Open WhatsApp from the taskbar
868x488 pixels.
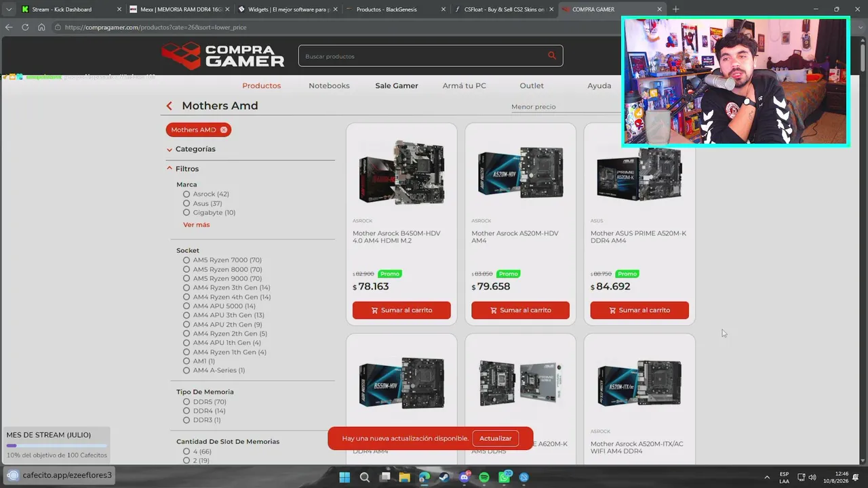[x=505, y=477]
